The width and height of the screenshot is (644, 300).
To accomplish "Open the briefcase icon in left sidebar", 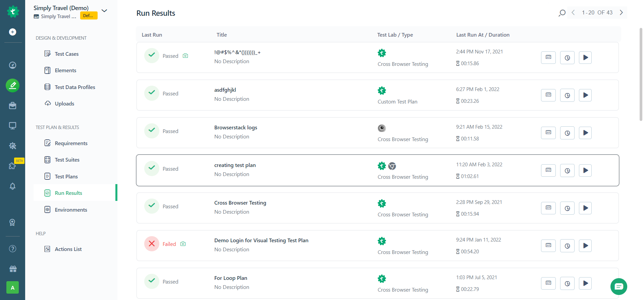I will pyautogui.click(x=12, y=105).
